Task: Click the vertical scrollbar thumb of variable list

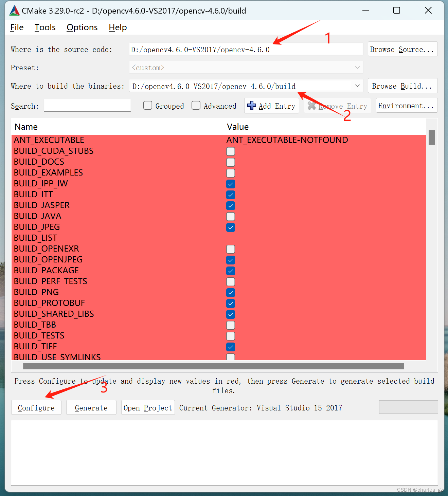Action: click(x=432, y=137)
